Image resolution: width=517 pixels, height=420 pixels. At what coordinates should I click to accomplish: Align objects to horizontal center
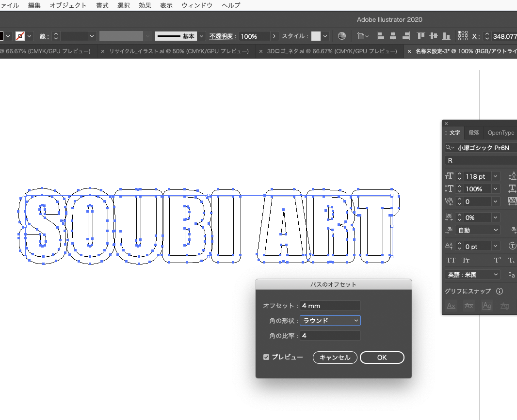(393, 36)
